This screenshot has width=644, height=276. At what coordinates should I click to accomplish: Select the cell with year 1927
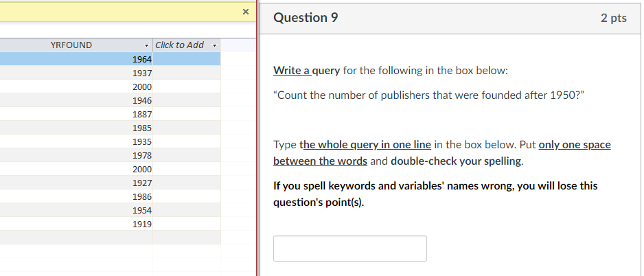[x=76, y=183]
